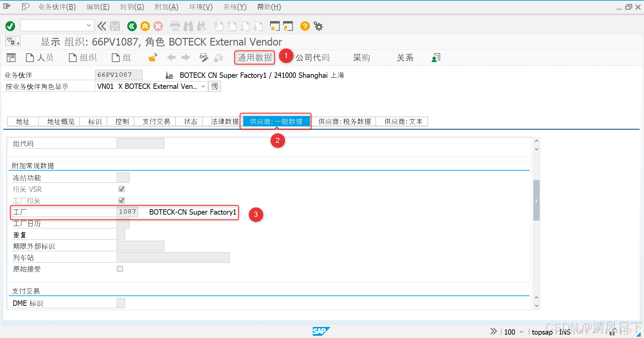
Task: Click the 列车站 input field
Action: point(173,257)
